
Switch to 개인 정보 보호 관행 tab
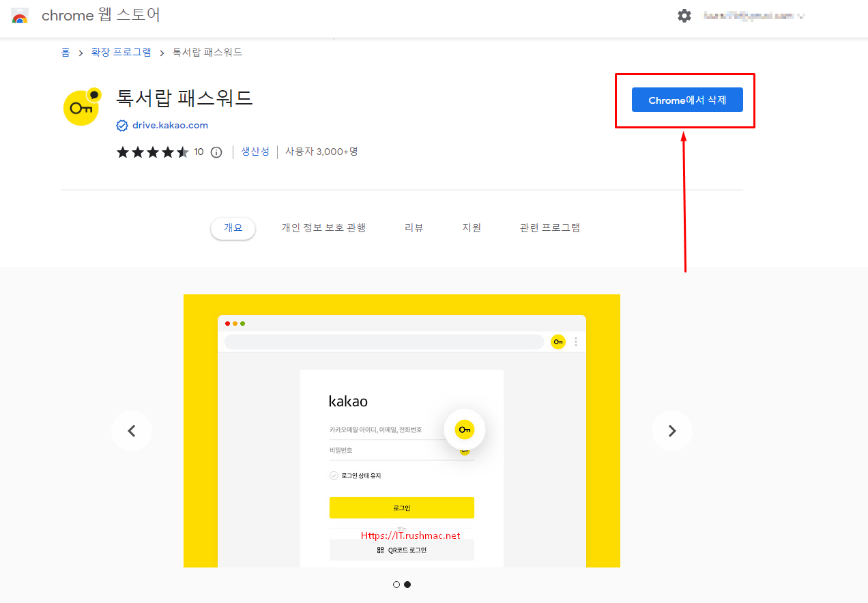click(323, 228)
